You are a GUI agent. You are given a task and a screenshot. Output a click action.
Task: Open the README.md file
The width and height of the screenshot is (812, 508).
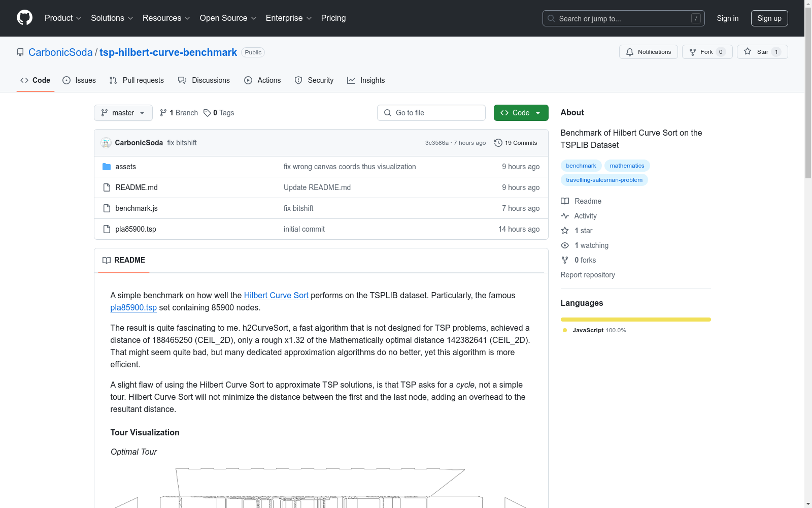[137, 187]
